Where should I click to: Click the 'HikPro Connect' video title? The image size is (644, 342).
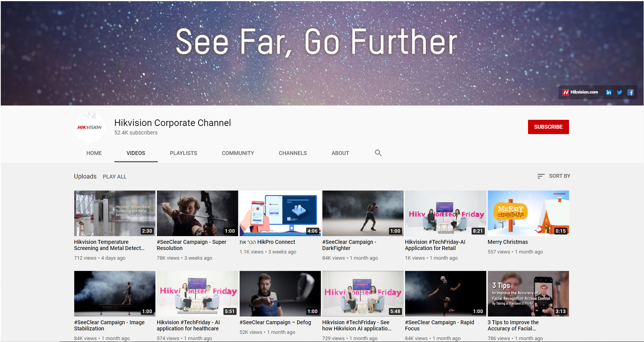(267, 242)
